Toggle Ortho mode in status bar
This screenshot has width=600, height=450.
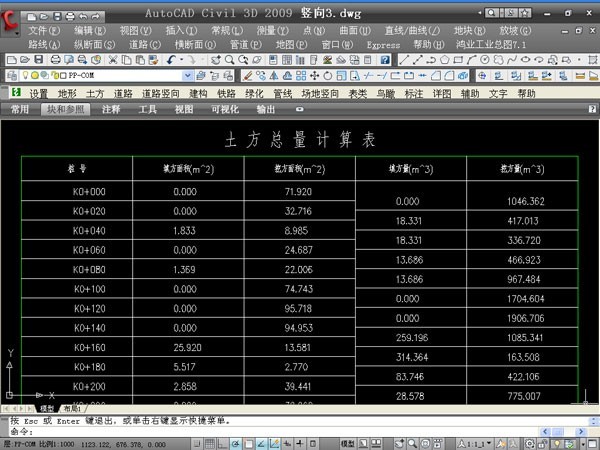[x=223, y=444]
